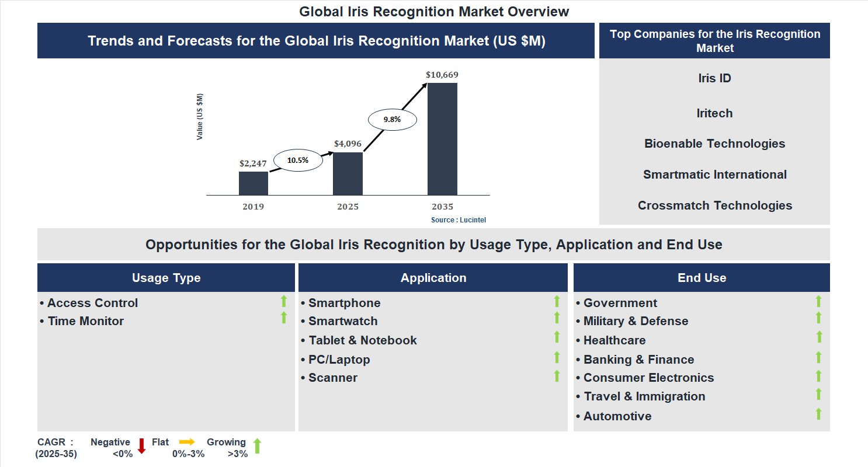Toggle the indicator next to Scanner
The width and height of the screenshot is (868, 467).
(556, 376)
